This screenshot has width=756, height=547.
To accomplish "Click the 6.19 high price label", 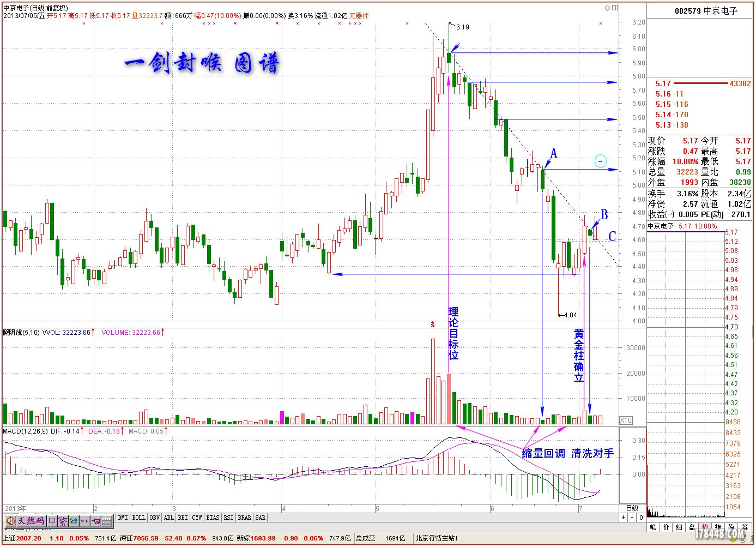I will pos(462,27).
